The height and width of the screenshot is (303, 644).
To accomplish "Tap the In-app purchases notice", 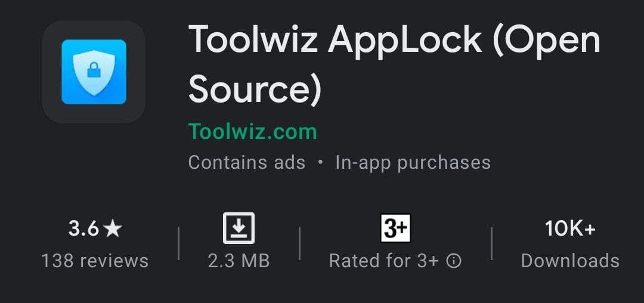I will tap(413, 162).
